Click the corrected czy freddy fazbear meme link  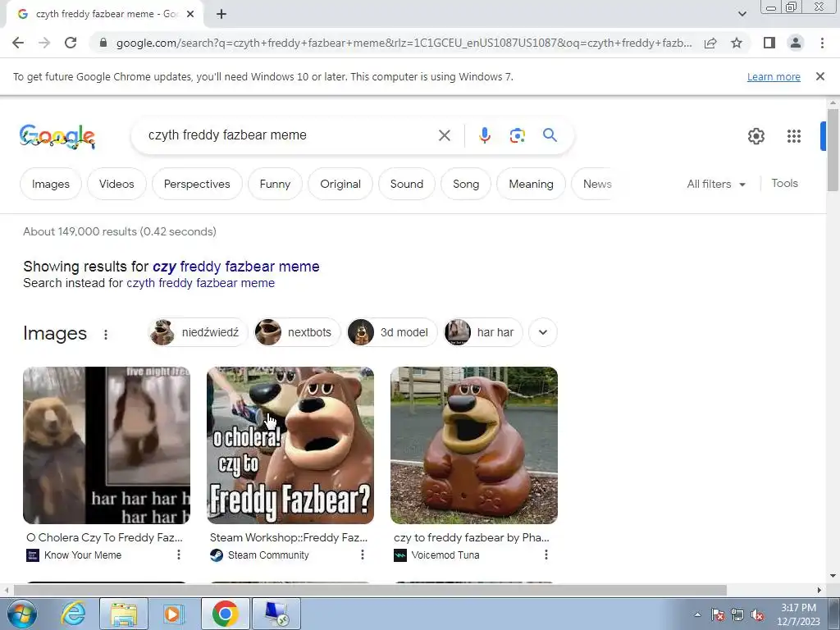pyautogui.click(x=235, y=267)
